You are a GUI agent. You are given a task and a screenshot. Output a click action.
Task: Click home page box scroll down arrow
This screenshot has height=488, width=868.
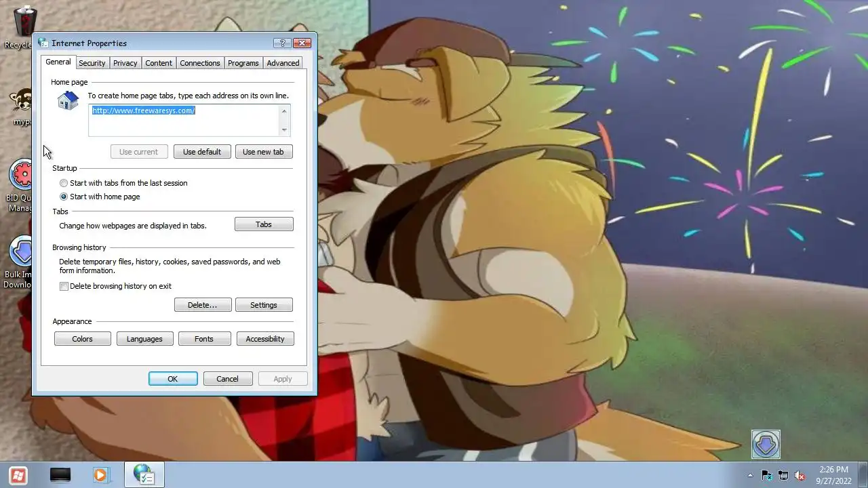click(284, 130)
